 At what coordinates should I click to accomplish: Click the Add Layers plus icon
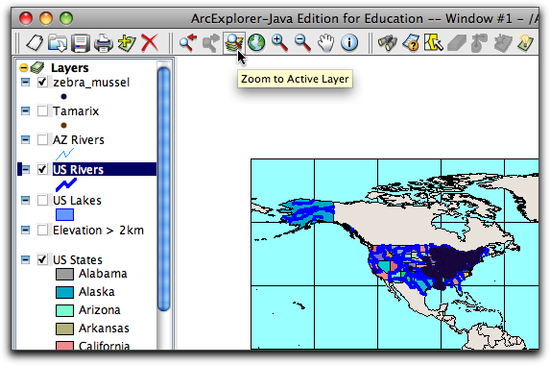click(x=126, y=43)
